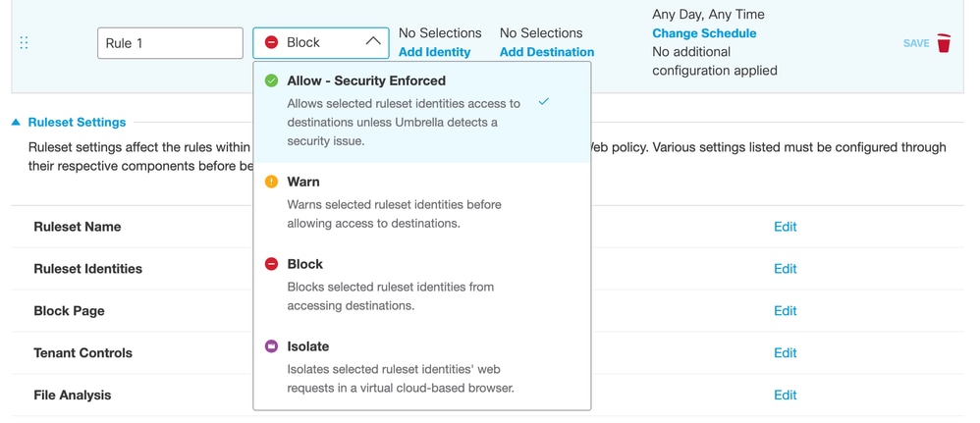Viewport: 980px width, 423px height.
Task: Click the red Block icon in list
Action: [272, 264]
